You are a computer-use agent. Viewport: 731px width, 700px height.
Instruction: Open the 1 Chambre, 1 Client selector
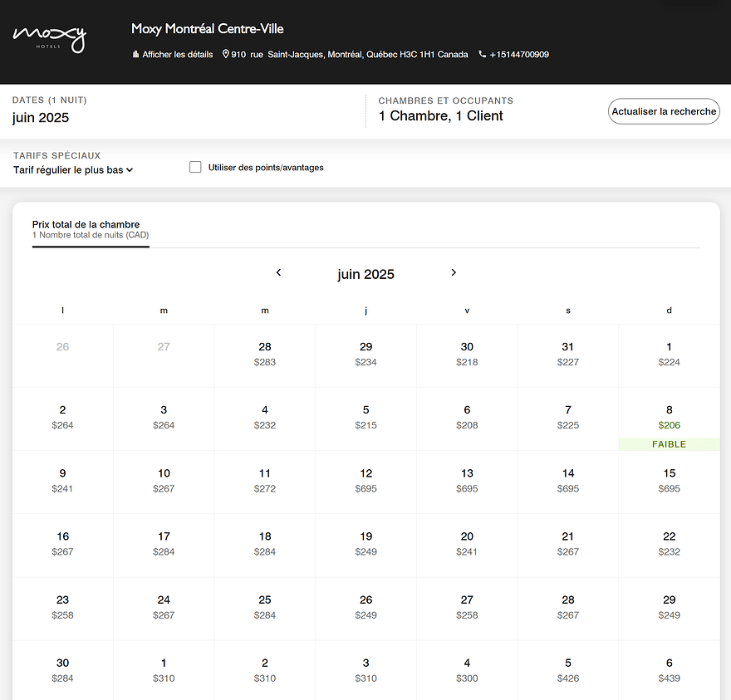click(440, 115)
